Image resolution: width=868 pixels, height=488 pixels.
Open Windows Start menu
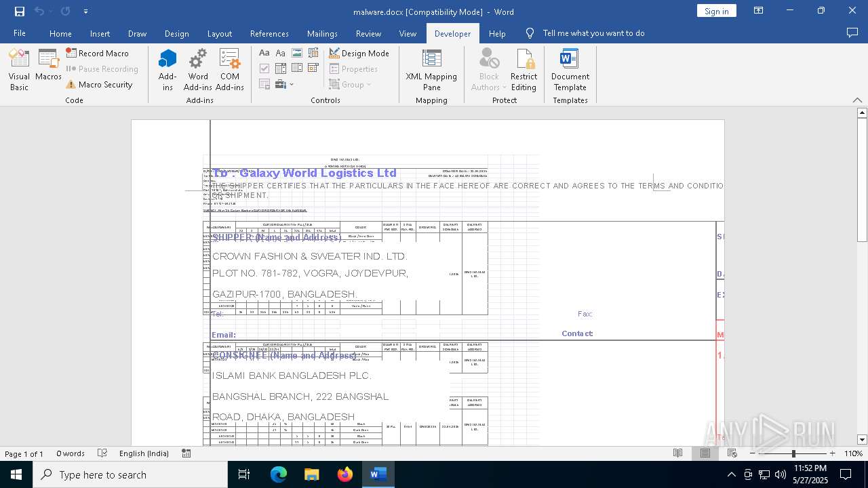coord(16,474)
